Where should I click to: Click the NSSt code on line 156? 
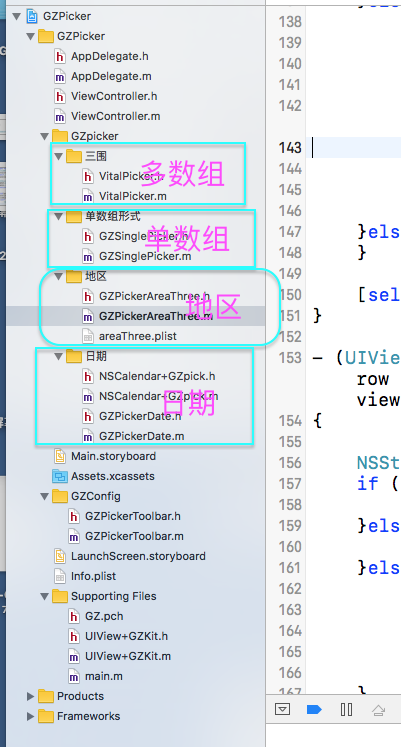click(378, 463)
